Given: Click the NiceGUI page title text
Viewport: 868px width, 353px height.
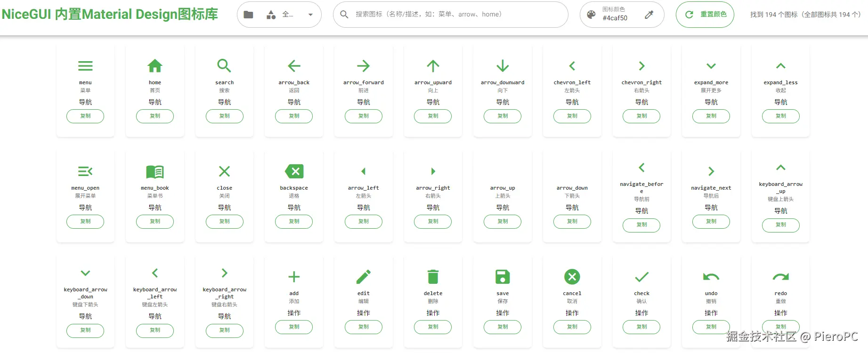Looking at the screenshot, I should (110, 14).
